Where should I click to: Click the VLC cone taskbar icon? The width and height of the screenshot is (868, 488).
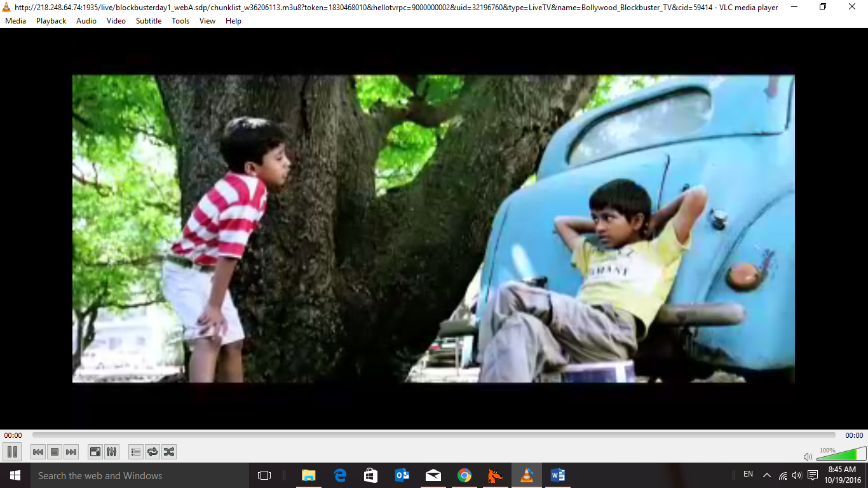pyautogui.click(x=527, y=475)
